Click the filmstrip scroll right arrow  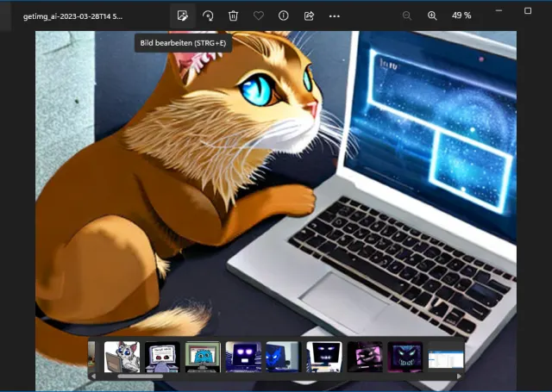[459, 376]
